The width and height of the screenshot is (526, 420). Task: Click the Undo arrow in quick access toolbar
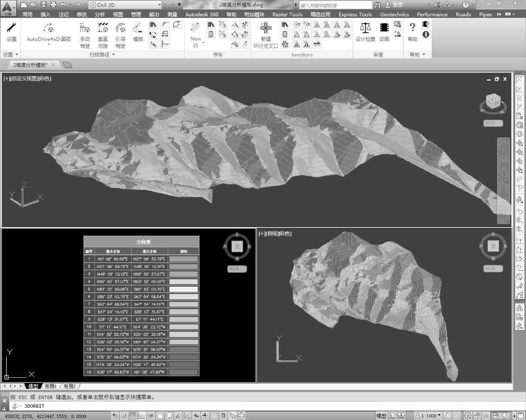tap(63, 4)
